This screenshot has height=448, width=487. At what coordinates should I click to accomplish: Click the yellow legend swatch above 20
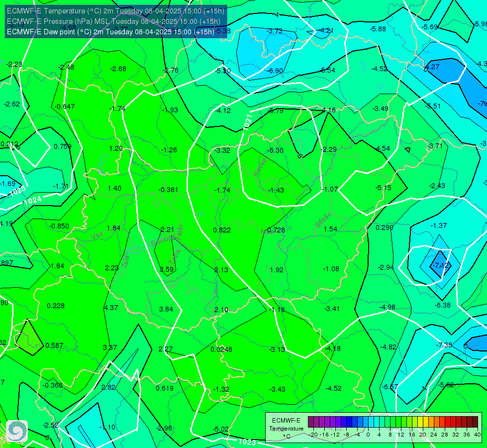tap(420, 422)
